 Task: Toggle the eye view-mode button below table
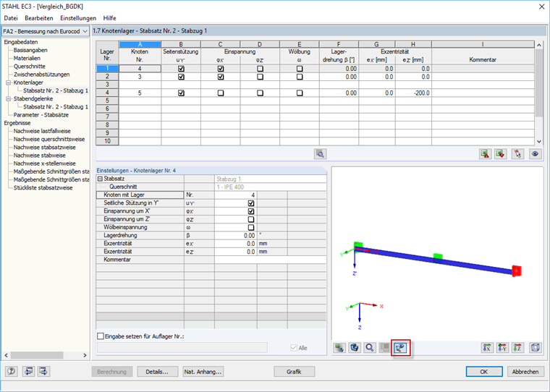535,154
